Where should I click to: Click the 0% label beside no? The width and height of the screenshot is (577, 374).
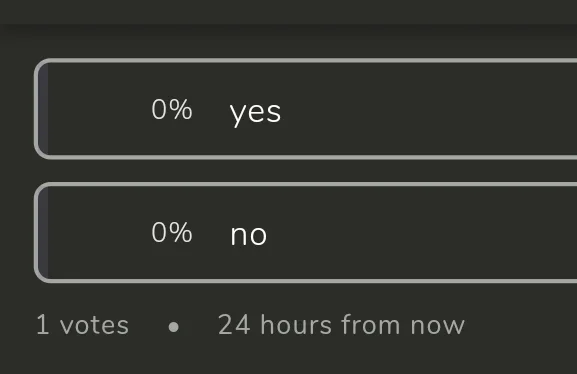point(172,233)
